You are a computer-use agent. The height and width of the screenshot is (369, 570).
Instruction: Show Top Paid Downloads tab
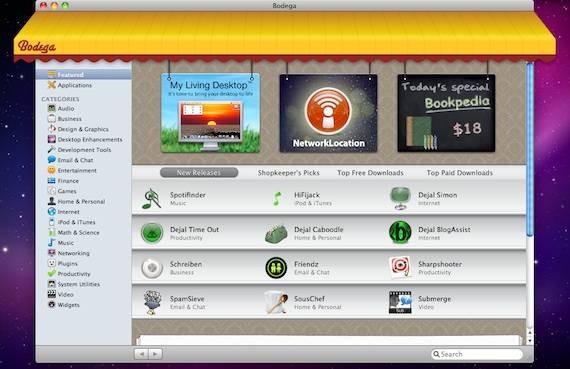click(x=459, y=173)
